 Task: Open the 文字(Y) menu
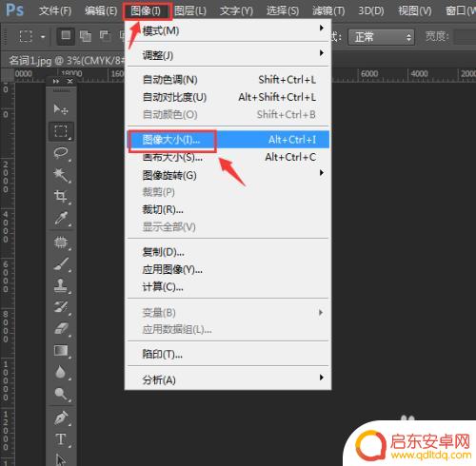(x=237, y=11)
